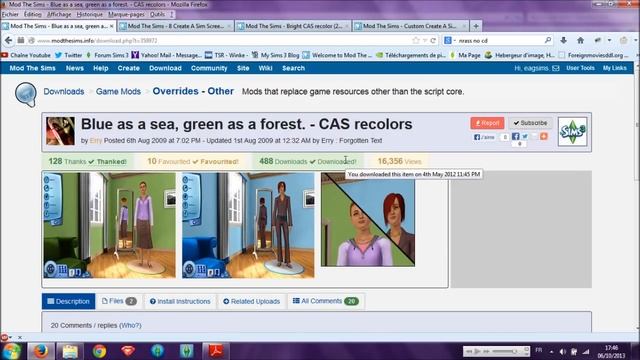The height and width of the screenshot is (360, 640).
Task: Go to the Firefox home page
Action: [580, 40]
